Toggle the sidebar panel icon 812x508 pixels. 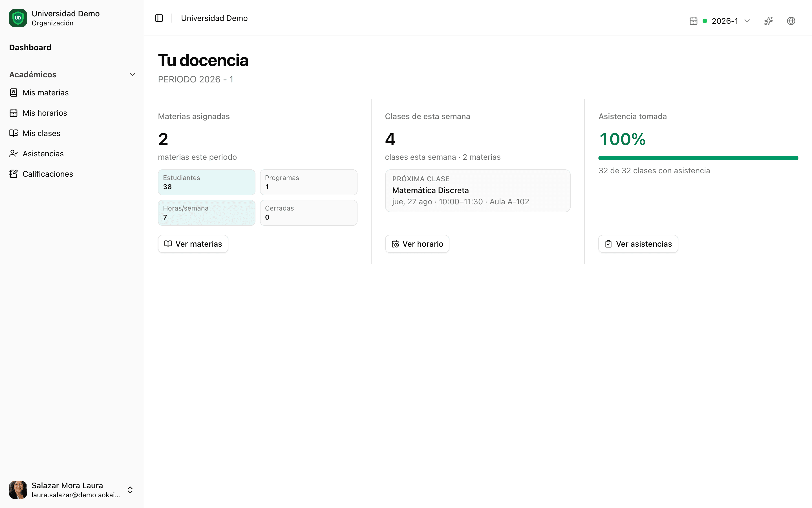(159, 18)
